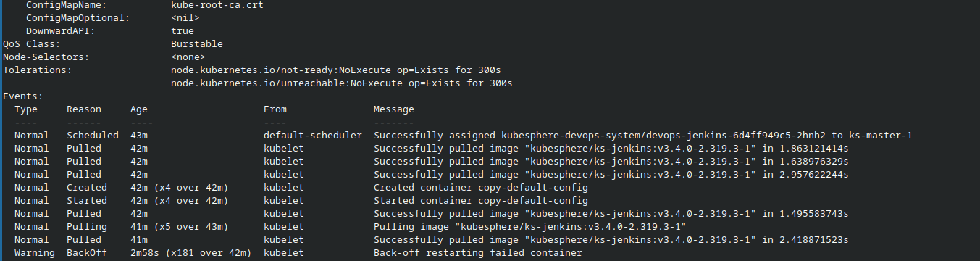This screenshot has height=261, width=980.
Task: Click the Events: heading
Action: tap(23, 96)
